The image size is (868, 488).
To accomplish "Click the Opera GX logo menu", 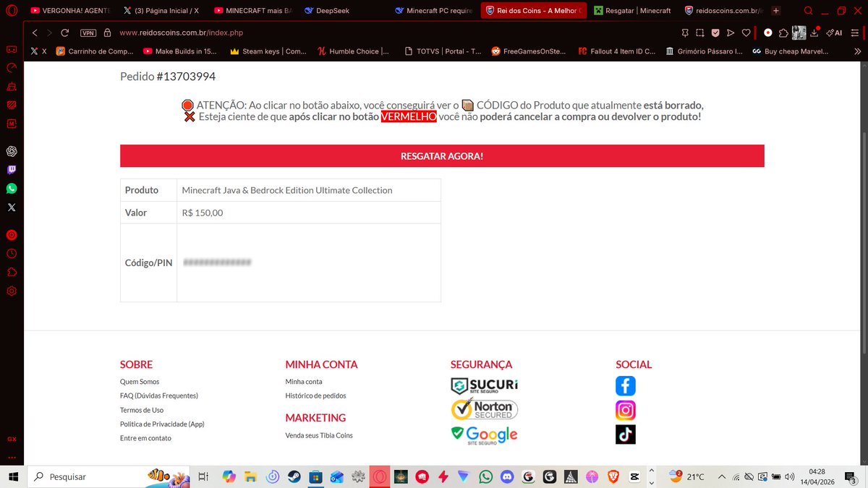I will click(x=12, y=11).
